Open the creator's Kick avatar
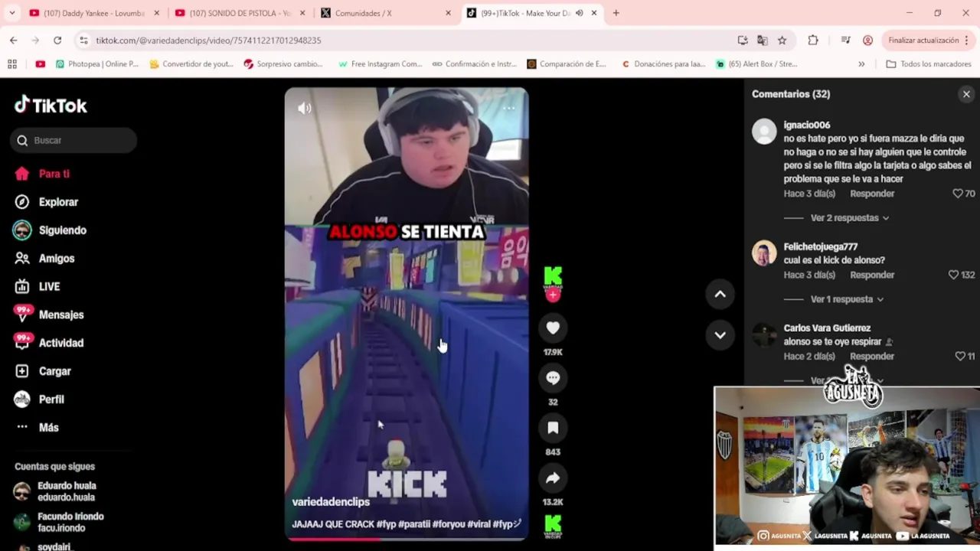980x551 pixels. (553, 277)
